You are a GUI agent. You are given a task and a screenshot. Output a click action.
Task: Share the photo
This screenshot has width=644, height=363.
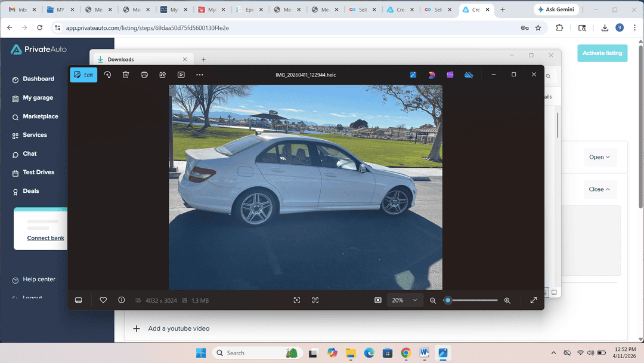click(x=162, y=75)
